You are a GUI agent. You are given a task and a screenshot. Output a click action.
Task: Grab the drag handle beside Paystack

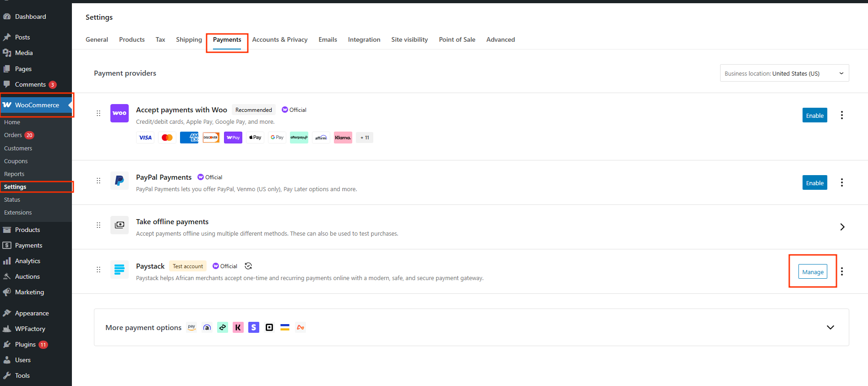click(98, 270)
